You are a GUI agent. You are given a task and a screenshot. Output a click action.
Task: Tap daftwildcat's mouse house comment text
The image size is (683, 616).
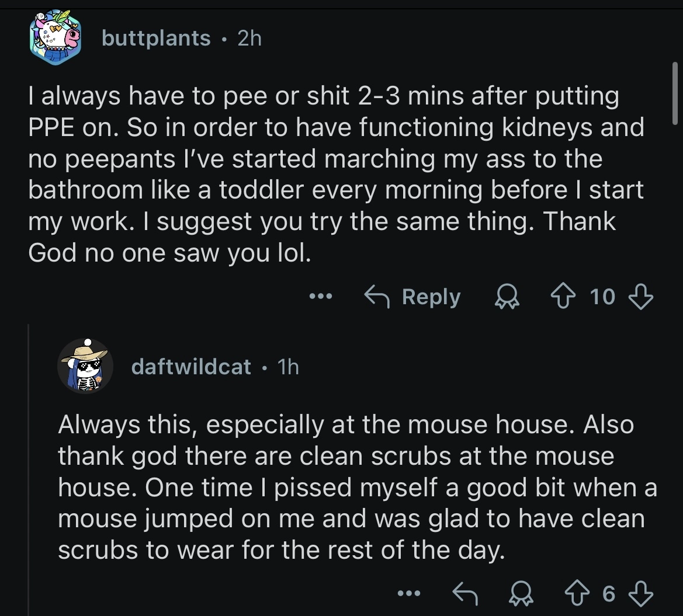pyautogui.click(x=357, y=487)
